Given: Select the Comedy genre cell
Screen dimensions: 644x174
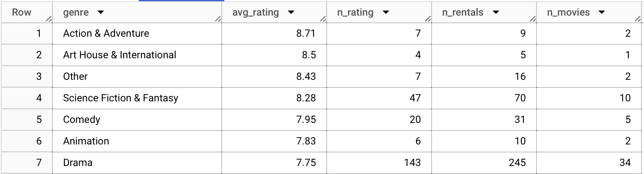Looking at the screenshot, I should click(137, 120).
